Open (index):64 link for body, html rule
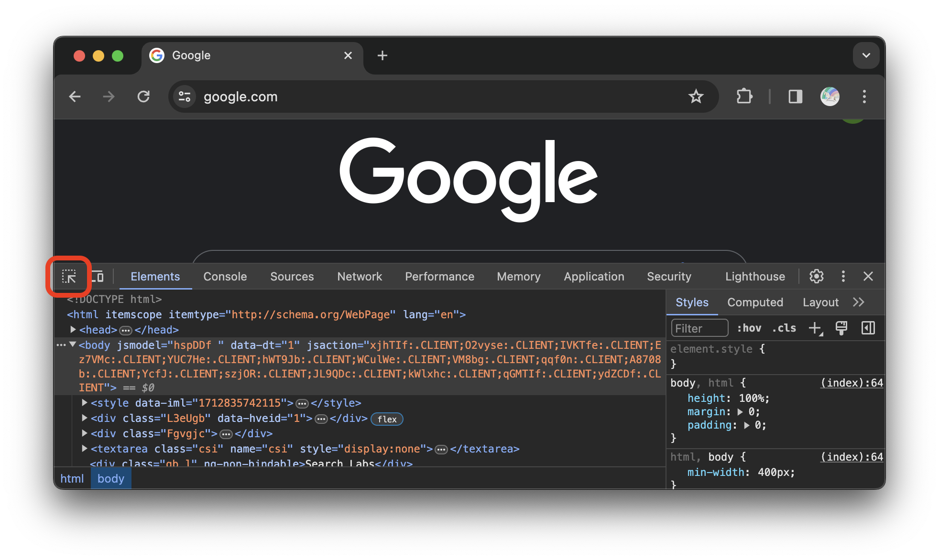 [852, 383]
